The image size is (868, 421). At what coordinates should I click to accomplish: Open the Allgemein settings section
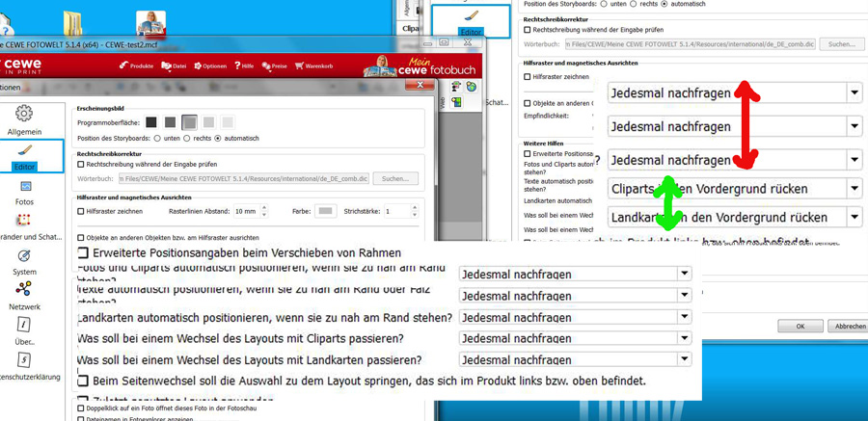click(24, 118)
